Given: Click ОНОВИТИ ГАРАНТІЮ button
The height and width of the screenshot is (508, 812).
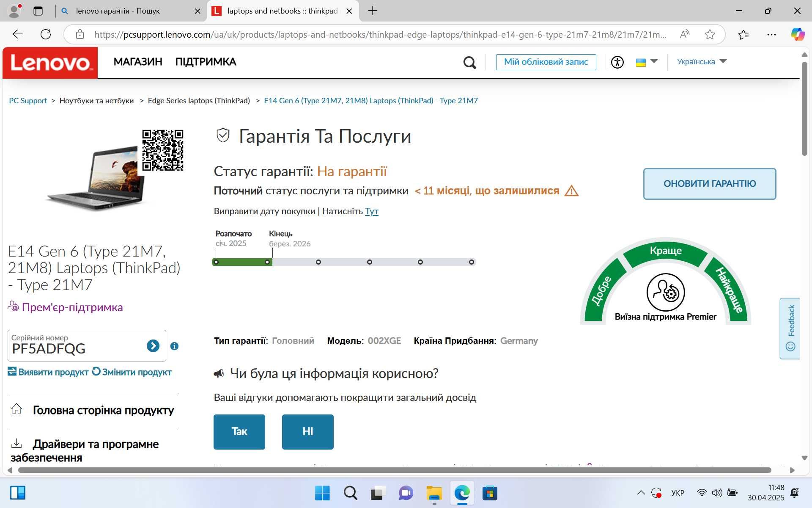Looking at the screenshot, I should coord(710,184).
